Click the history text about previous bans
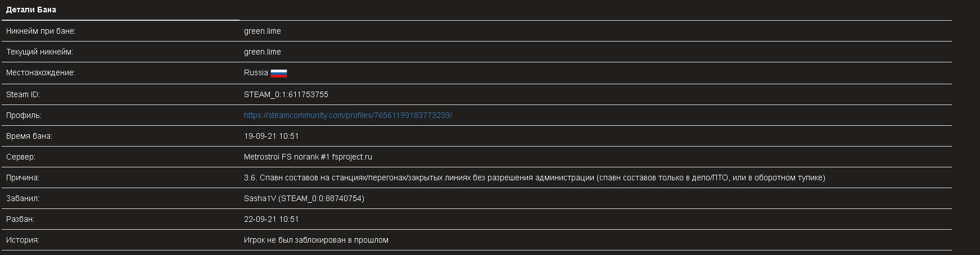The height and width of the screenshot is (255, 980). pyautogui.click(x=316, y=240)
